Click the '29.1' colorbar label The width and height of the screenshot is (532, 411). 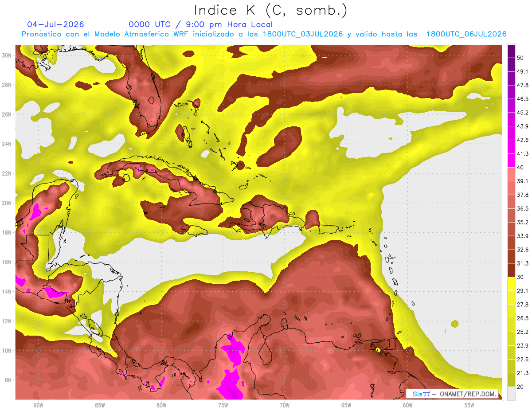click(x=523, y=291)
